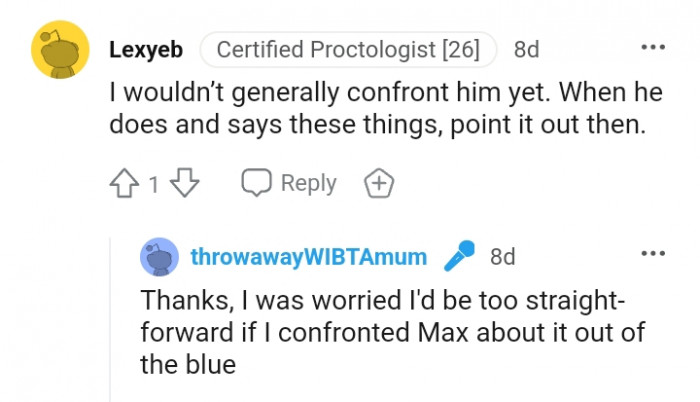Click the award icon beside Reply
The image size is (700, 402).
pyautogui.click(x=380, y=184)
